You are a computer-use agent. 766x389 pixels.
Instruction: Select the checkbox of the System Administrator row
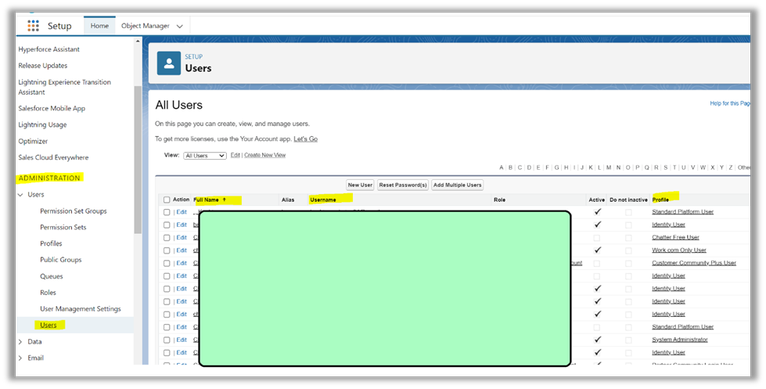pos(167,340)
